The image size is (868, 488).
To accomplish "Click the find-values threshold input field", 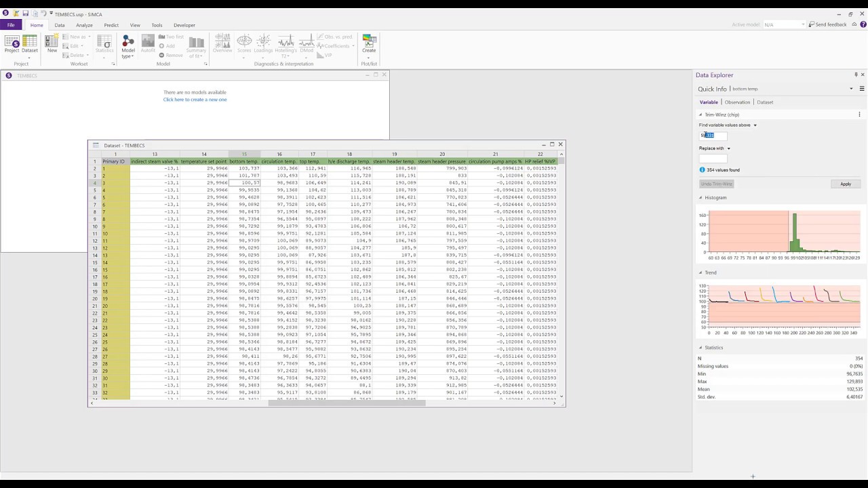I will [x=713, y=136].
